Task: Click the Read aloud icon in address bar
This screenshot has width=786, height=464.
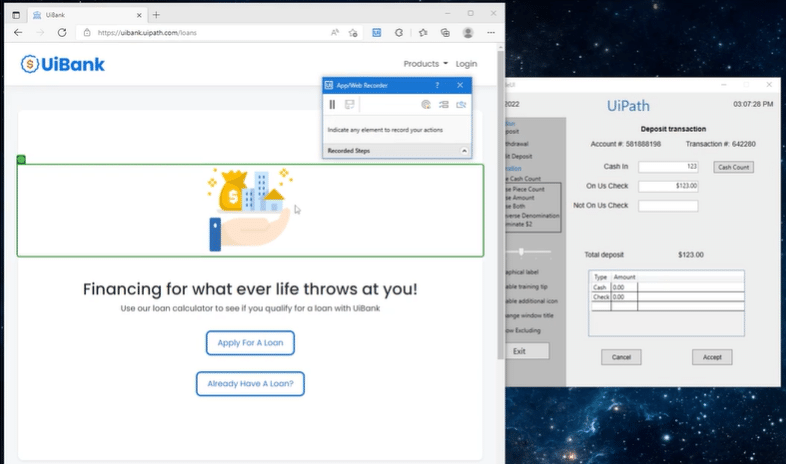Action: pyautogui.click(x=334, y=33)
